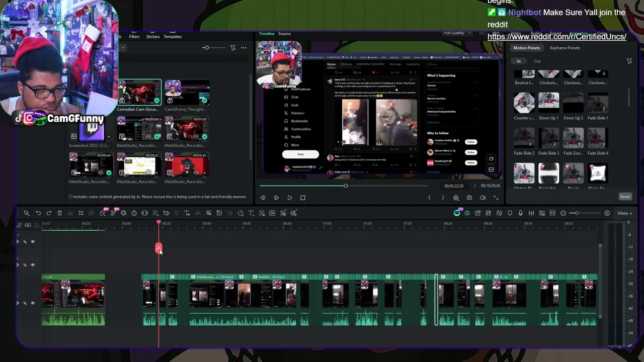Split clip with the scissors icon
This screenshot has height=362, width=644.
coord(70,213)
